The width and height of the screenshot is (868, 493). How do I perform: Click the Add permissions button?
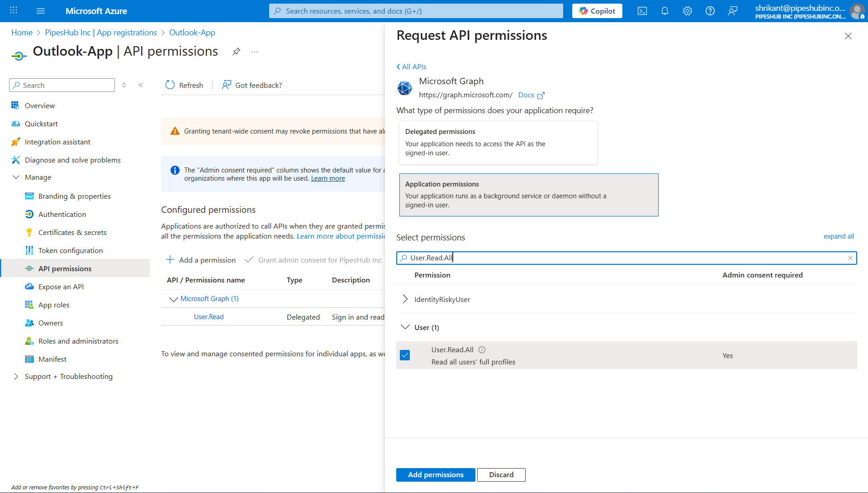[435, 474]
